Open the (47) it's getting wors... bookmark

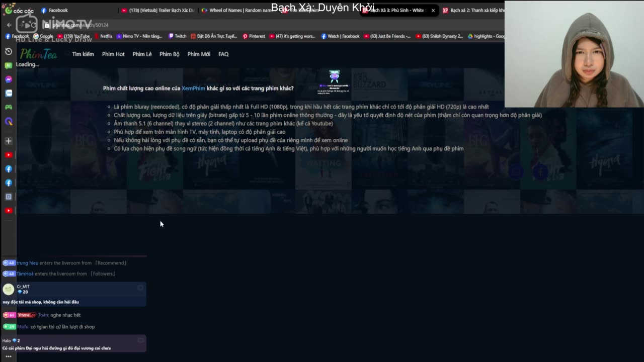click(x=292, y=36)
